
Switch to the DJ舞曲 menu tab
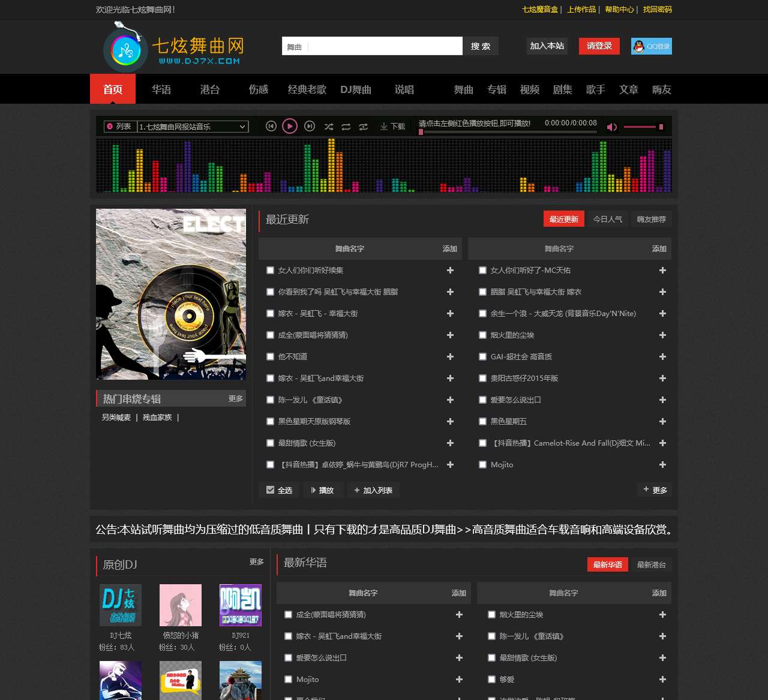356,89
